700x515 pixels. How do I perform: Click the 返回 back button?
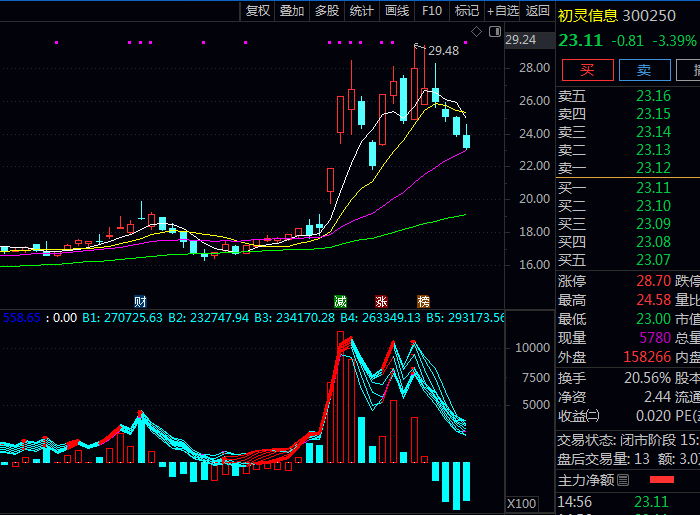[538, 11]
